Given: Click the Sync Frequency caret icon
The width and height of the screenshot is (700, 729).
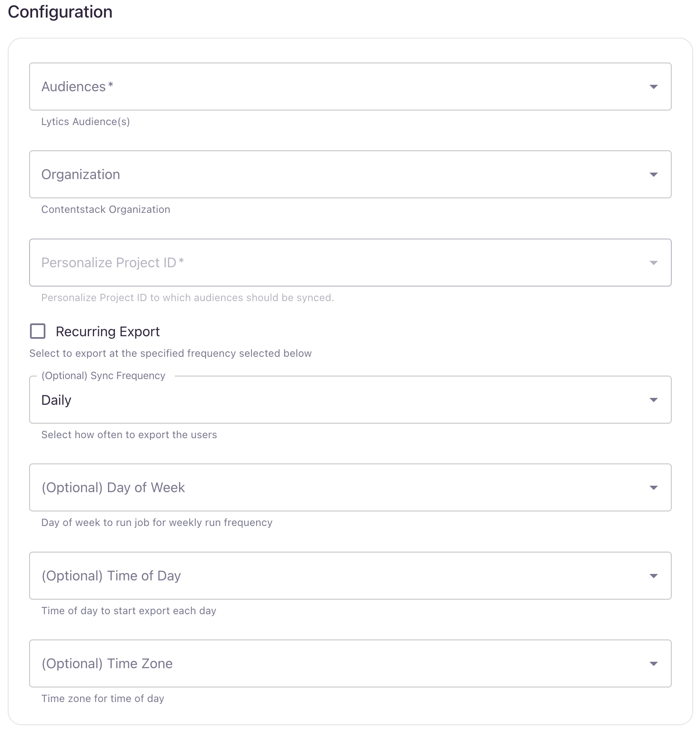Looking at the screenshot, I should pos(653,400).
